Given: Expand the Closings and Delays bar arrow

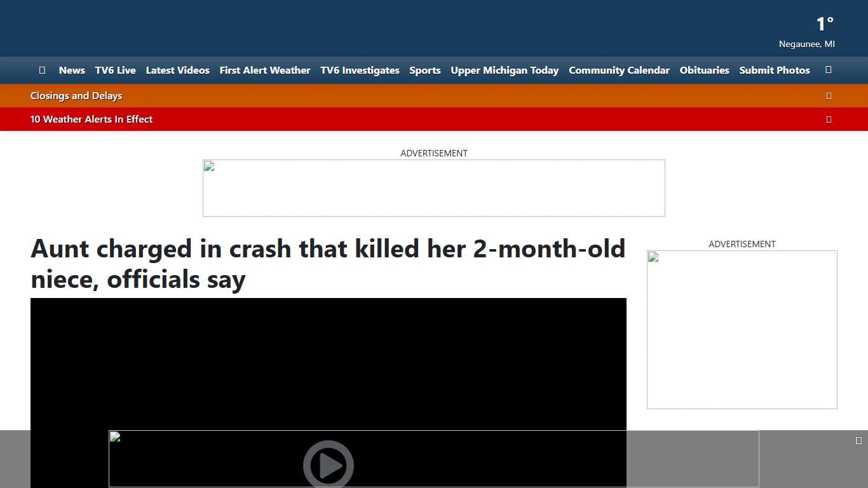Looking at the screenshot, I should [x=828, y=96].
